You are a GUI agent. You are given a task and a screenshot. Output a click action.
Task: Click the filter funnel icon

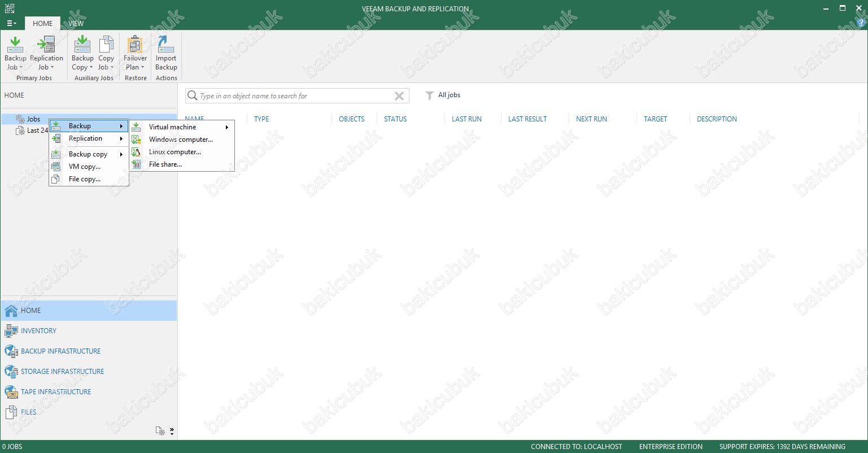tap(430, 95)
